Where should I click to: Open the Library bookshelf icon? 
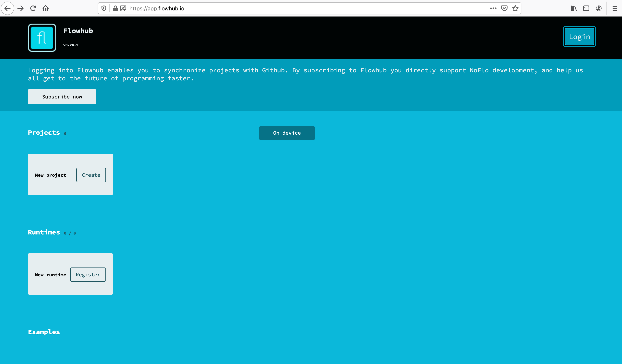pyautogui.click(x=574, y=8)
